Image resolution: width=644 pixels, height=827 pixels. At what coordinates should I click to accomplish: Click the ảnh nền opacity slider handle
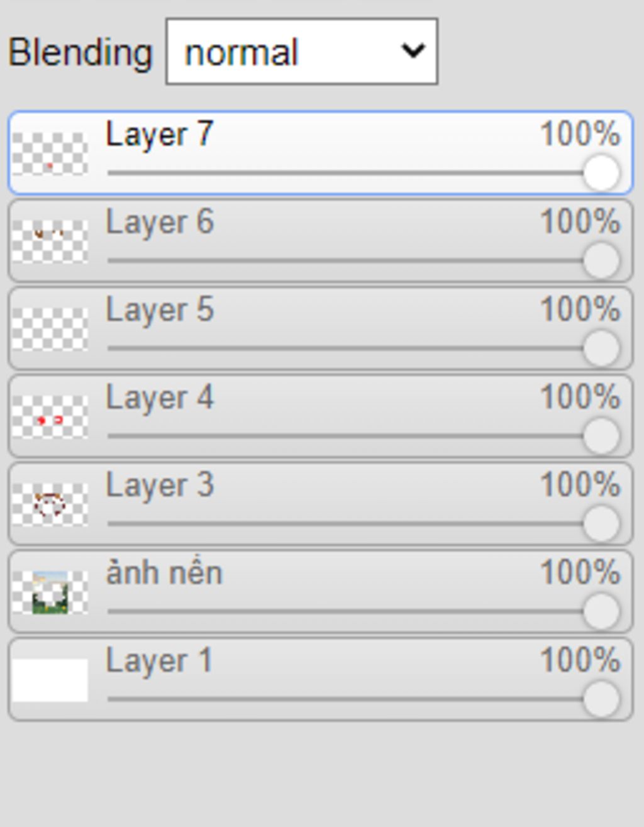pos(601,611)
